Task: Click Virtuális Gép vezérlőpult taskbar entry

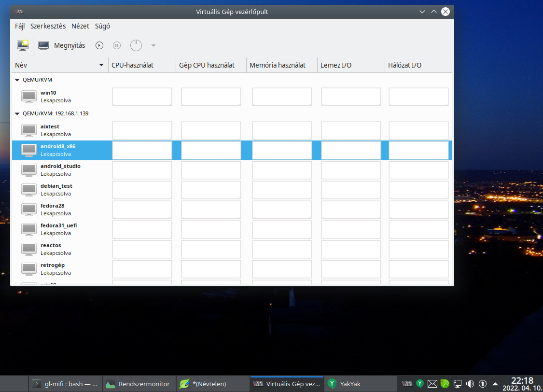Action: 287,384
